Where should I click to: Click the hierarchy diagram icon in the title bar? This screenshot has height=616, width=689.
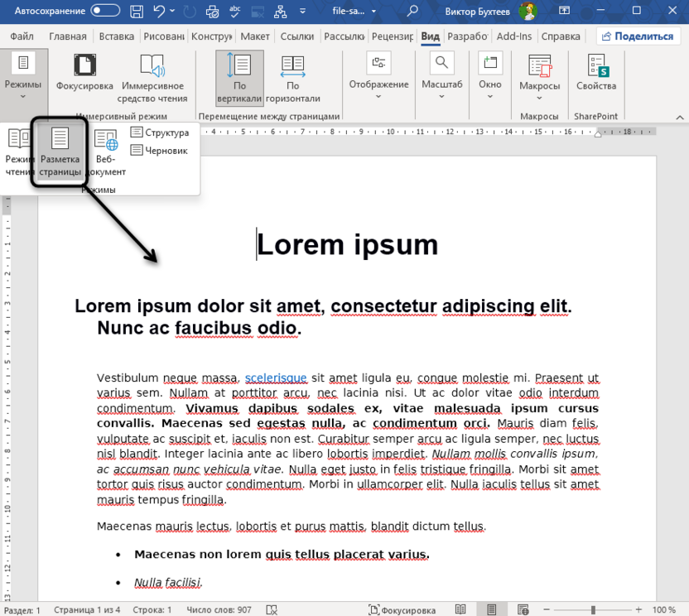pos(280,11)
